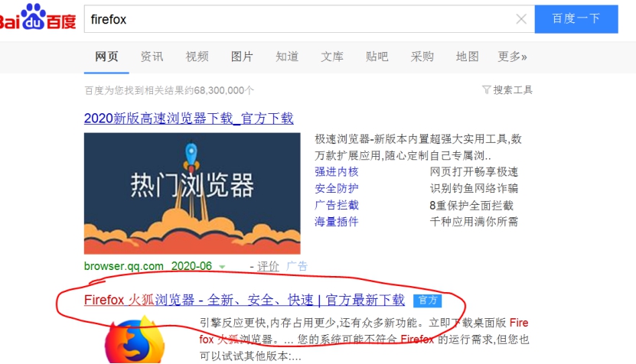Switch to the 地图 tab

point(468,57)
